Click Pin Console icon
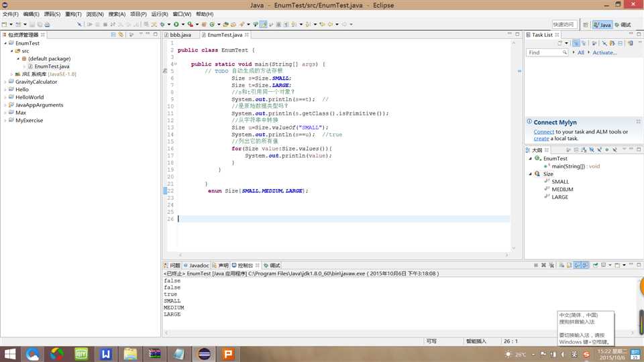This screenshot has width=644, height=362. tap(595, 265)
